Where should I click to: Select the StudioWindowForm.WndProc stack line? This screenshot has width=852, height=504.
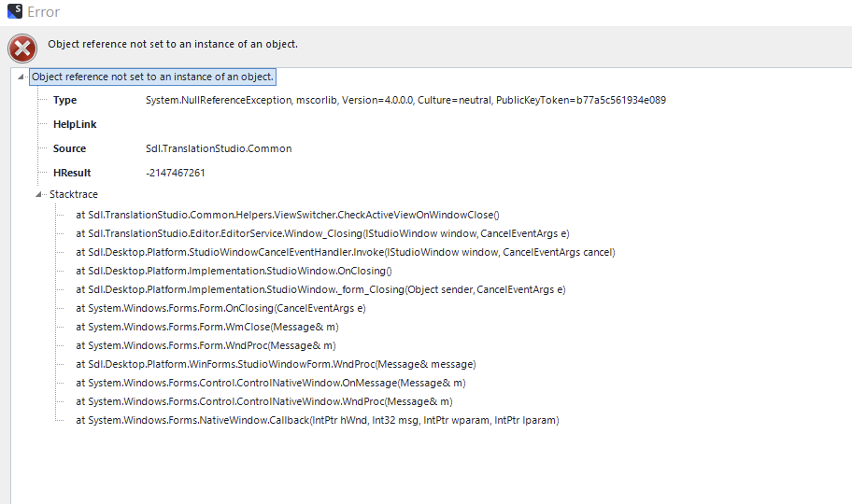click(x=276, y=364)
